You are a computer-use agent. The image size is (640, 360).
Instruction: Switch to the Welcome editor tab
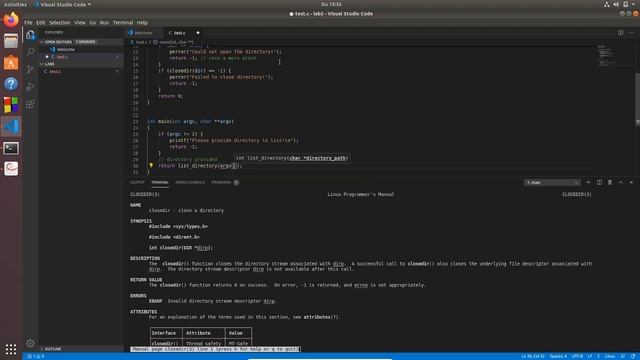click(144, 33)
